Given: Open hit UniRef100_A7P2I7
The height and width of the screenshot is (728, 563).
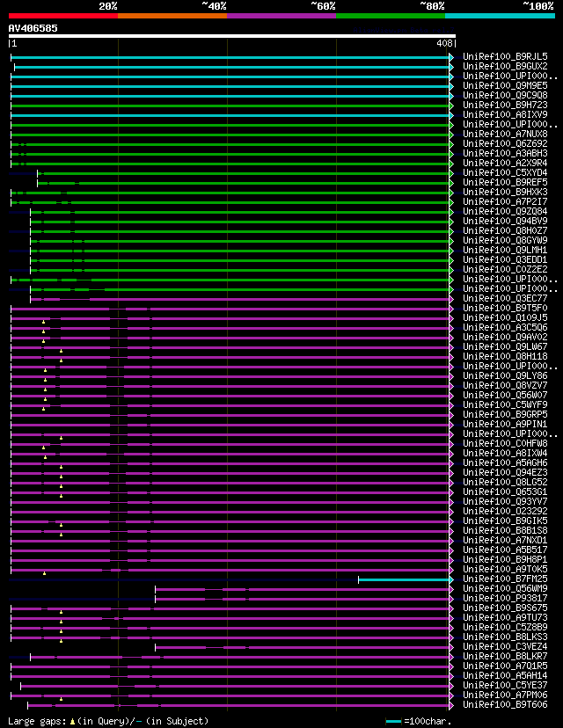Looking at the screenshot, I should click(x=505, y=202).
